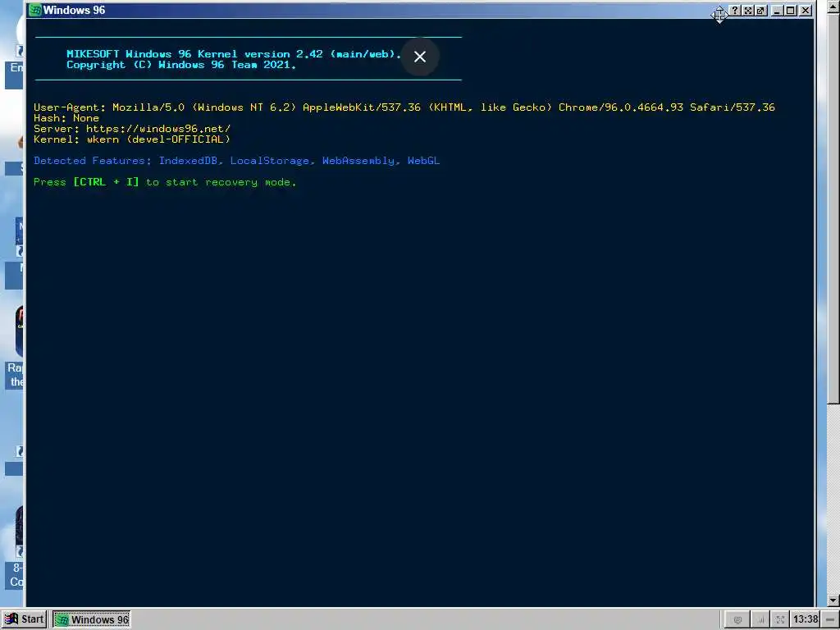Viewport: 840px width, 630px height.
Task: Toggle fullscreen via the tray arrows icon
Action: click(x=780, y=620)
